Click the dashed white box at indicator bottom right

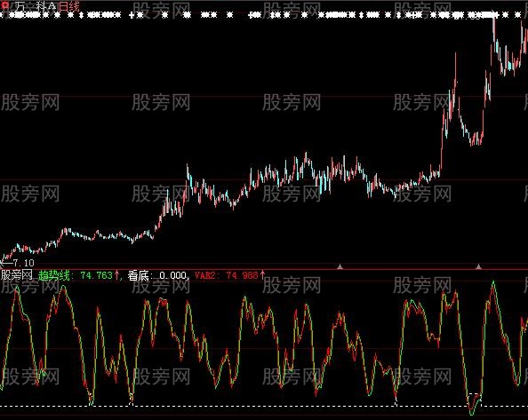point(476,400)
